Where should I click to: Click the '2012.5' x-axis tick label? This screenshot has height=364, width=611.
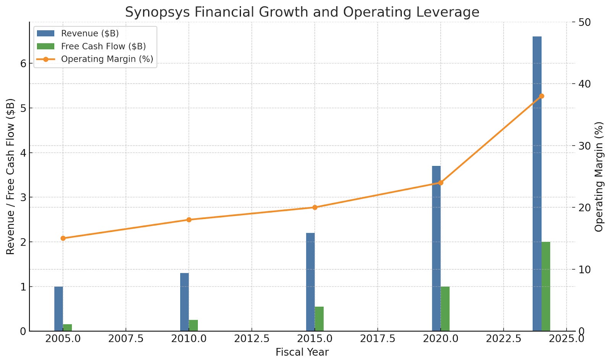(x=252, y=339)
